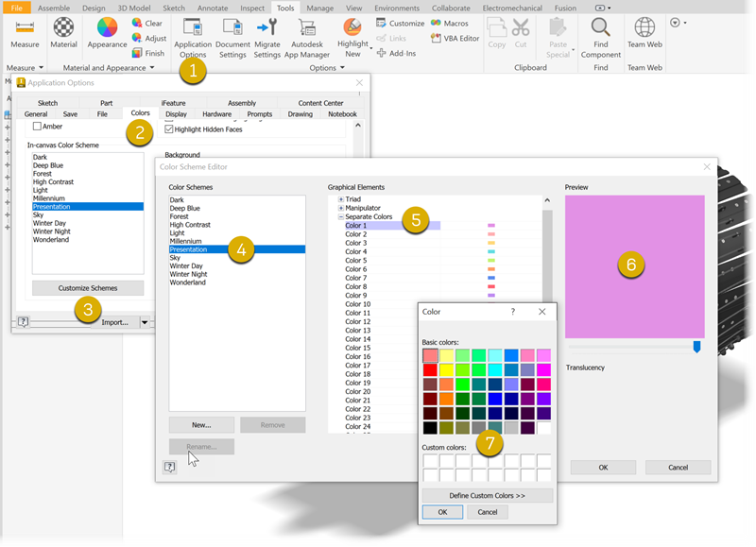756x547 pixels.
Task: Open the Add-Ins manager
Action: (396, 53)
